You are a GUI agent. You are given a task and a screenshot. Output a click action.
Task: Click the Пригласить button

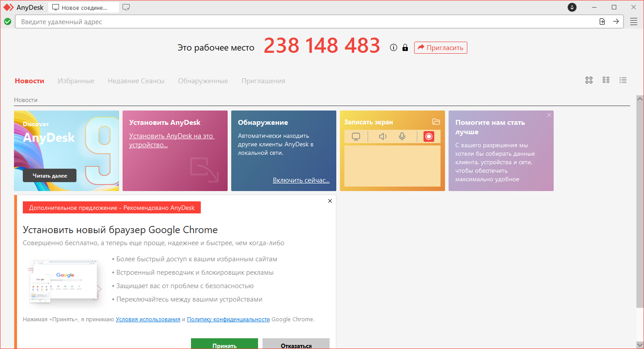click(x=441, y=47)
